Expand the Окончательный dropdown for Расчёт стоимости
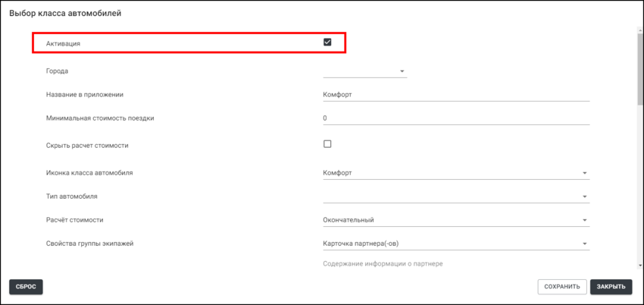Viewport: 644px width, 305px height. [584, 221]
